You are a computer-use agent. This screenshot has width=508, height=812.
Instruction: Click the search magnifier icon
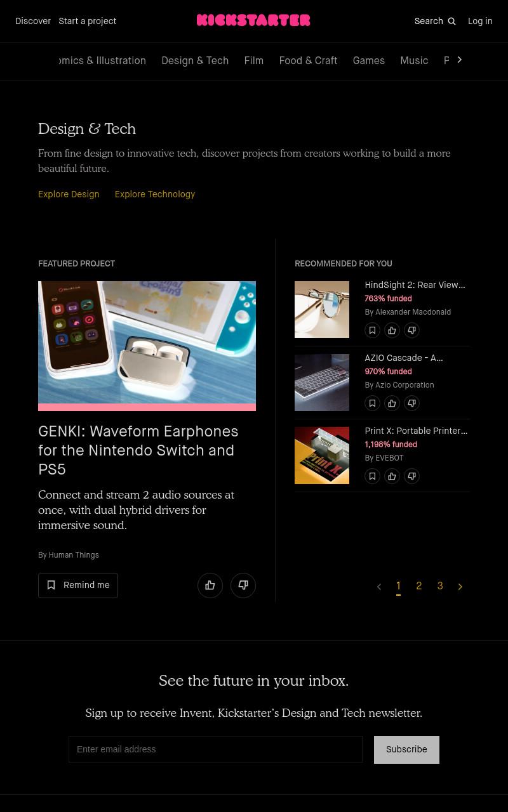tap(451, 22)
